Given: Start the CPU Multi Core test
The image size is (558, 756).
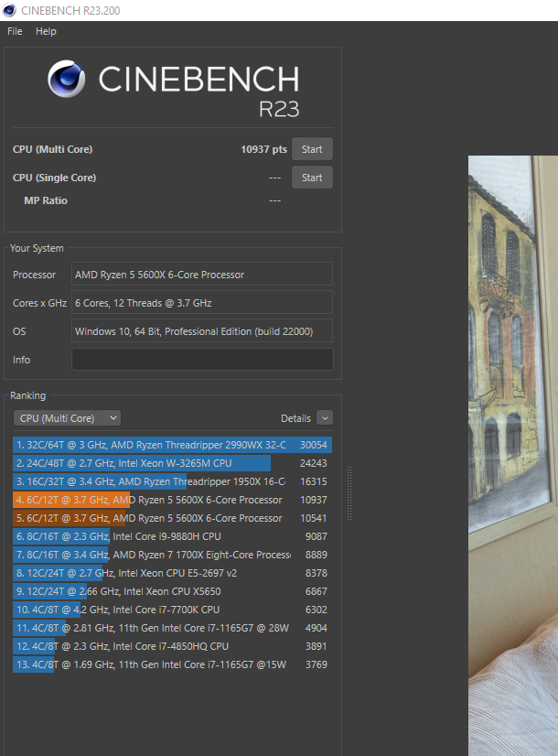Looking at the screenshot, I should 312,149.
